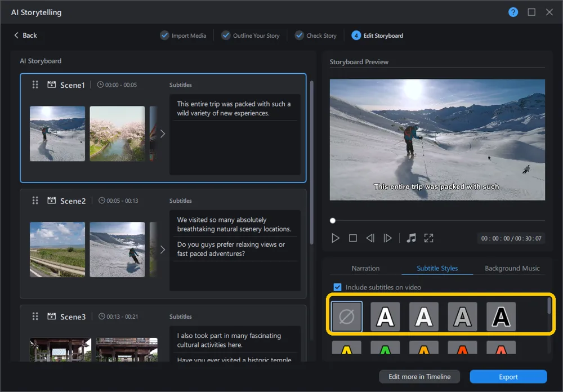Select black A subtitle style
Viewport: 563px width, 392px height.
point(501,317)
